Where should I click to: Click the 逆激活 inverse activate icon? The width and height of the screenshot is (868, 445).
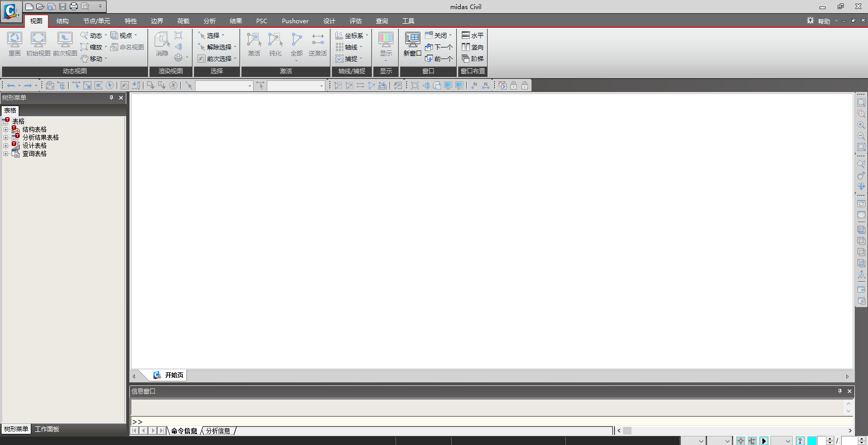pyautogui.click(x=318, y=43)
